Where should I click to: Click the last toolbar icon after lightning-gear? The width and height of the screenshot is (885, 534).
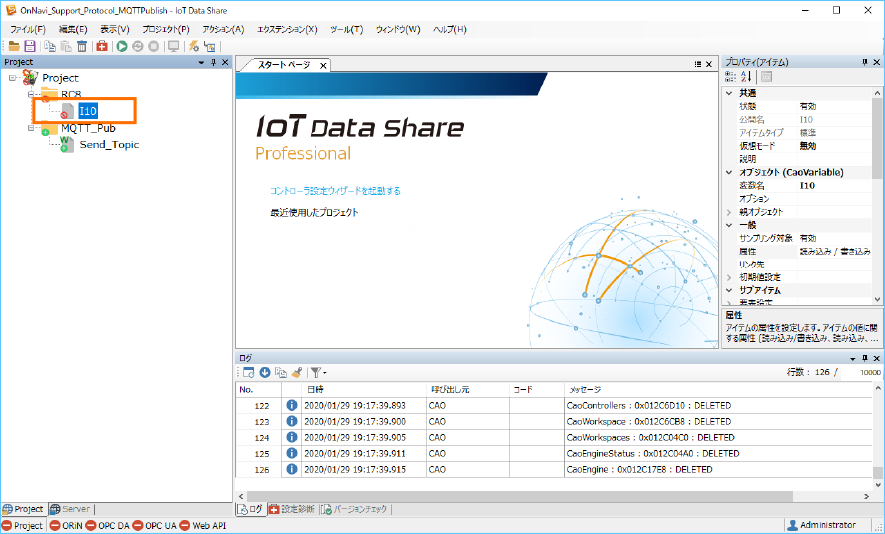209,46
